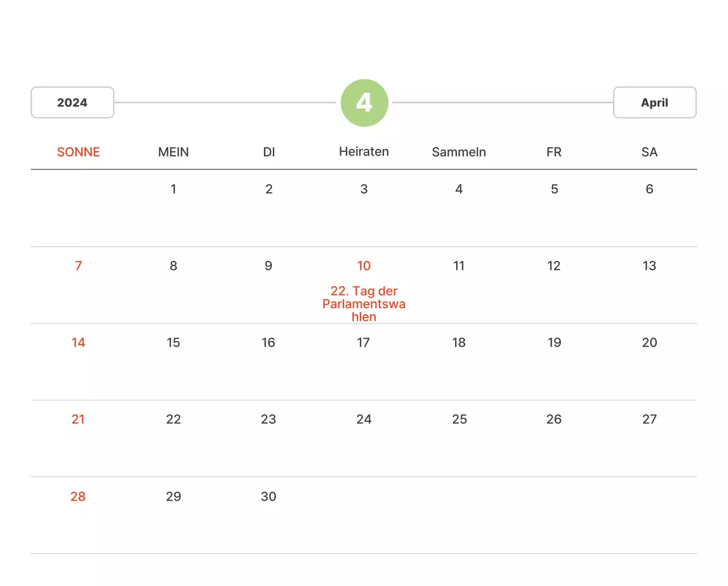Open the holiday event on April 10
The width and height of the screenshot is (728, 586).
[x=364, y=304]
